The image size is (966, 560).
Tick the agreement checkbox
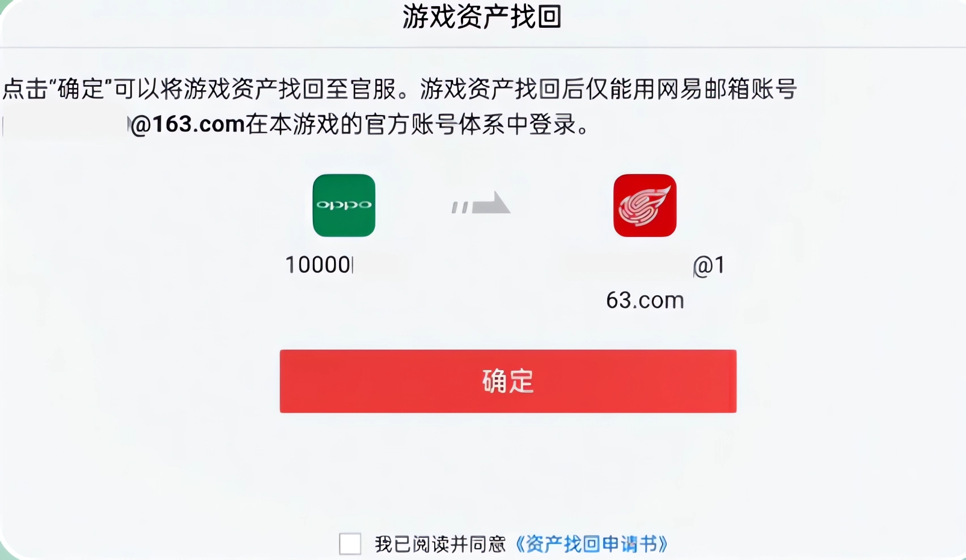pyautogui.click(x=350, y=544)
